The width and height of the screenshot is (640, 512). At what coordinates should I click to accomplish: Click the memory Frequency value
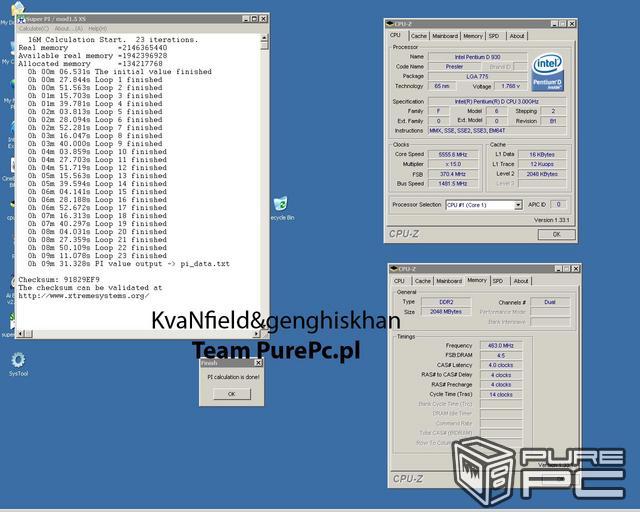pos(501,345)
